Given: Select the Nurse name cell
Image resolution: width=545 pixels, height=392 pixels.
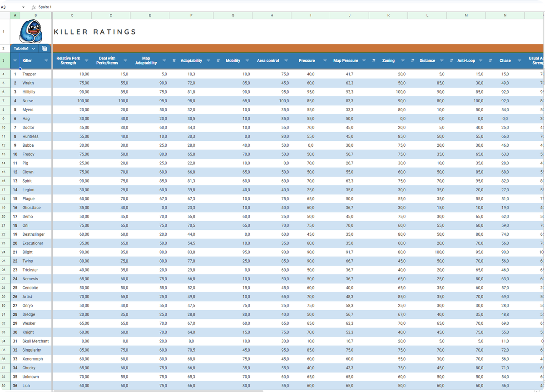Looking at the screenshot, I should click(x=35, y=101).
